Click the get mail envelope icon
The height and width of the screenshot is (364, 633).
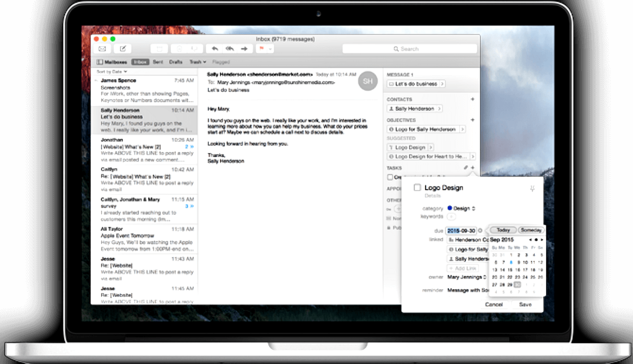tap(102, 49)
